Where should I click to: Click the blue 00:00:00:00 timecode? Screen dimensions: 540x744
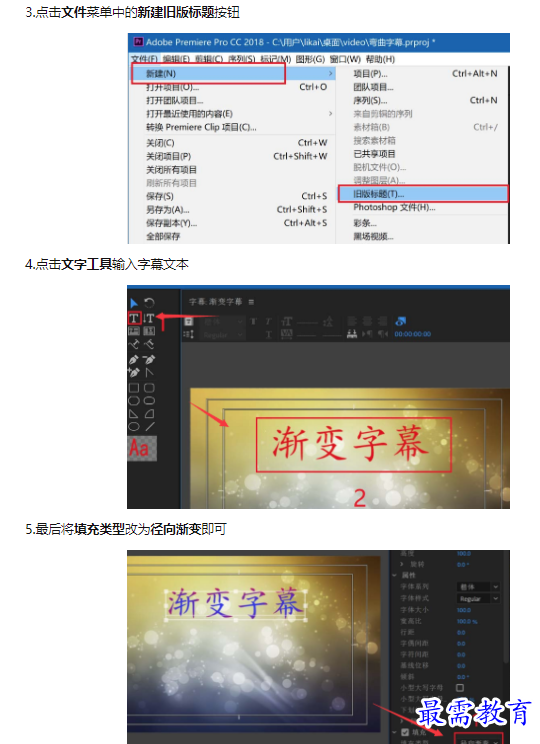click(x=412, y=334)
